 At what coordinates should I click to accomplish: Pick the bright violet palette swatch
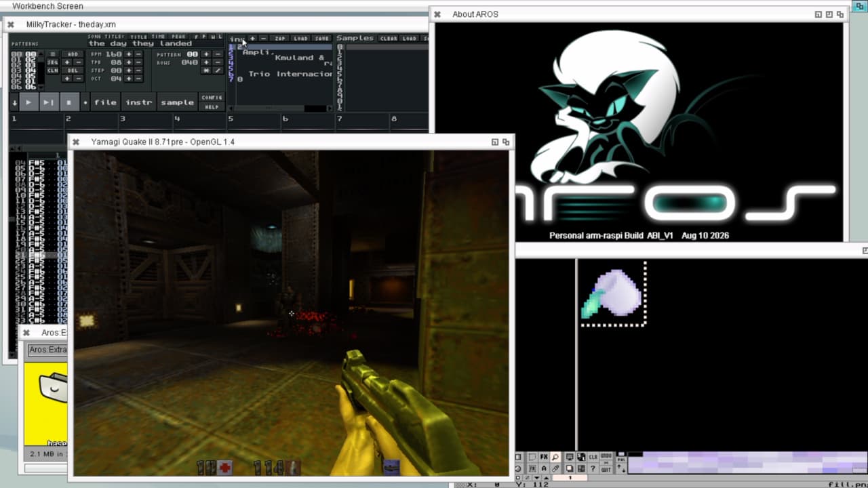coord(831,469)
